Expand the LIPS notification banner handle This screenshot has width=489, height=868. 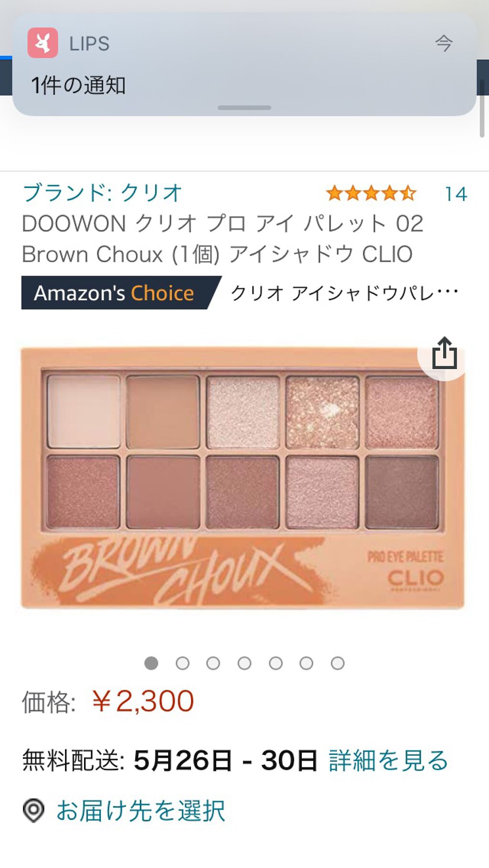tap(244, 107)
